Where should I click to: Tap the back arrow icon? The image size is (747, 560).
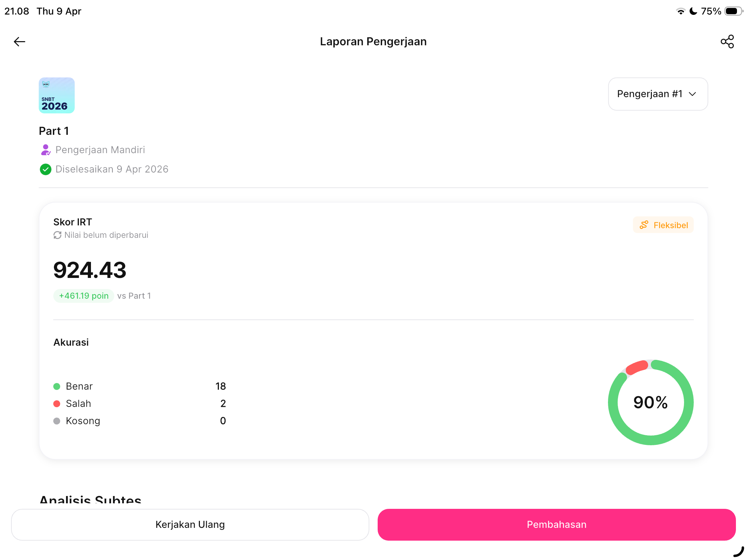[19, 42]
